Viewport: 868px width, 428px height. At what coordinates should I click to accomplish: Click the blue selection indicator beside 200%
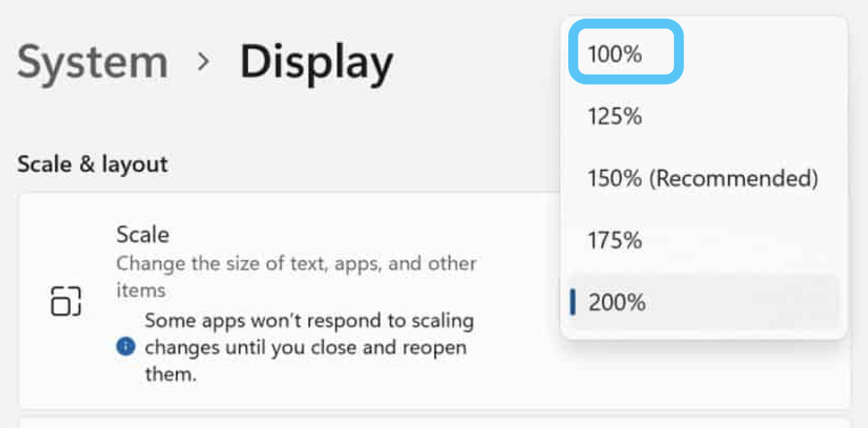(573, 303)
